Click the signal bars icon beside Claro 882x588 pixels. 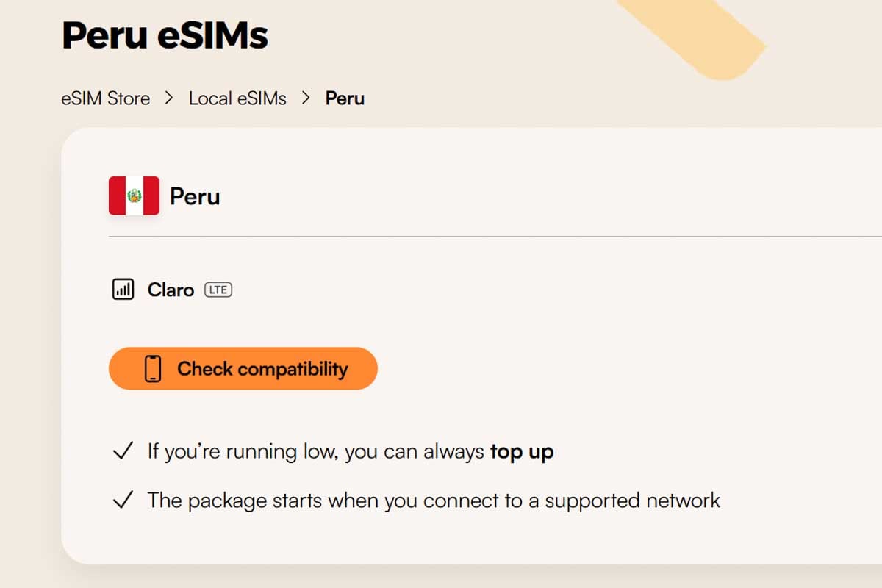[x=123, y=290]
